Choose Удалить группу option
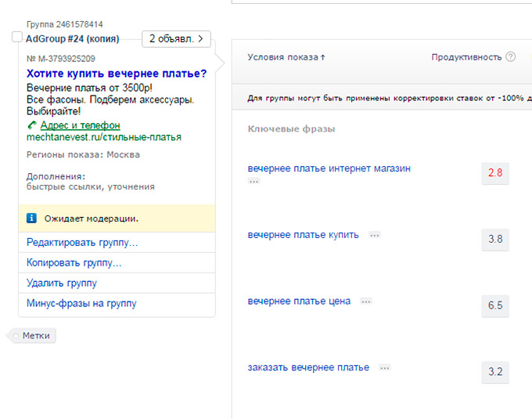The image size is (532, 419). pos(62,284)
